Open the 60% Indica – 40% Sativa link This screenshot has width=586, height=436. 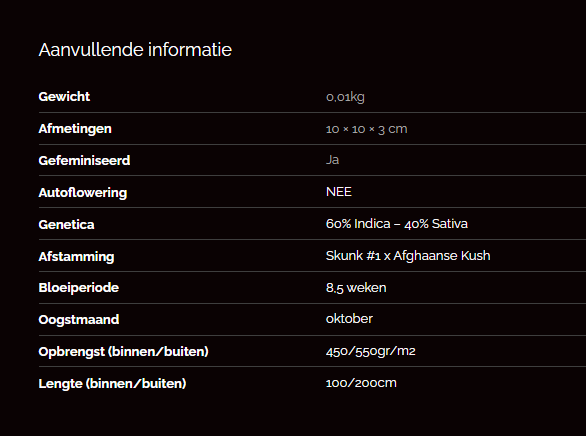(397, 223)
